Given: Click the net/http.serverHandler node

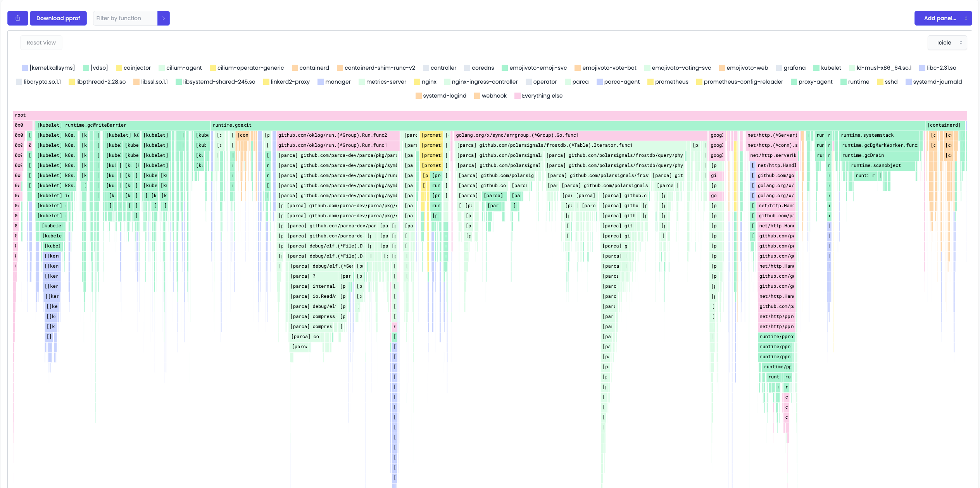Looking at the screenshot, I should pos(773,155).
